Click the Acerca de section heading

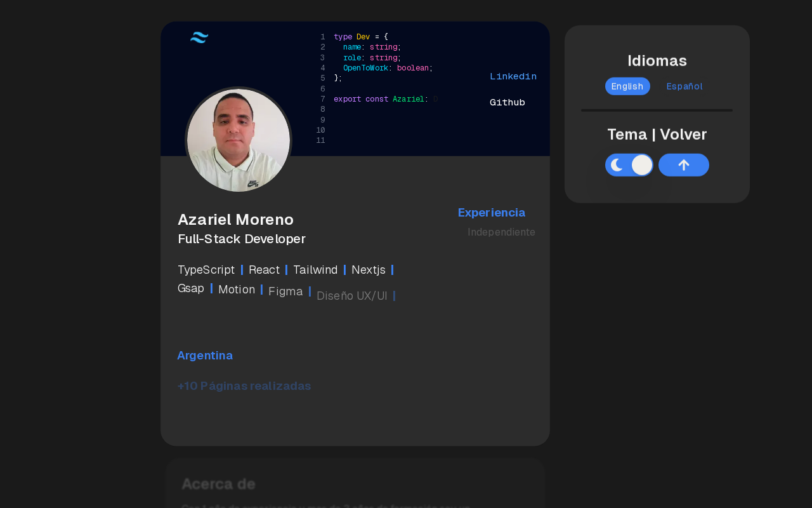218,484
